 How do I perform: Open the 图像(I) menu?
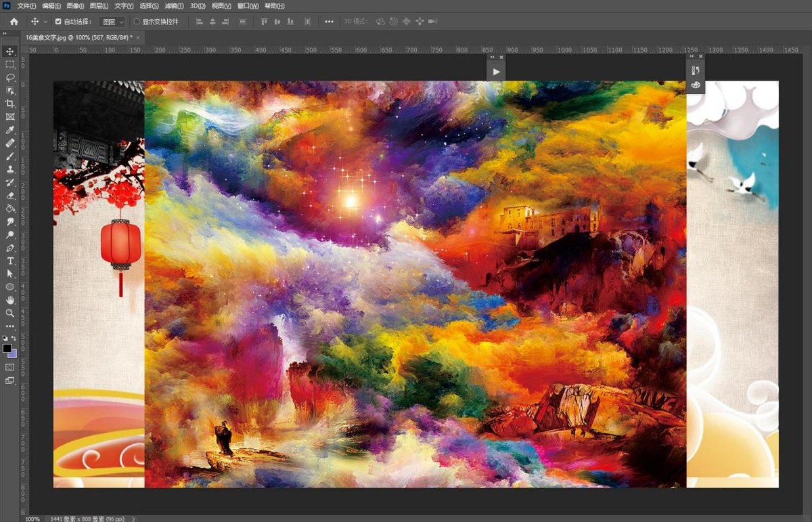(x=74, y=5)
